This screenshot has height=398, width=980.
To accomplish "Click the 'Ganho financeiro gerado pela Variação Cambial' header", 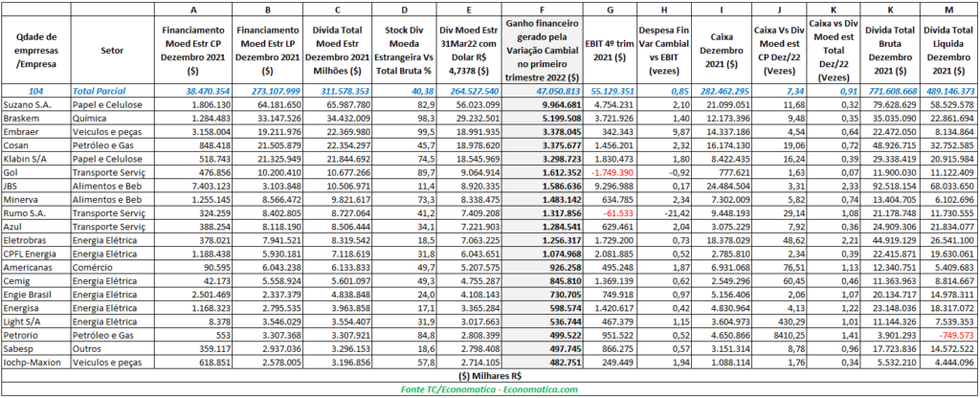I will pos(542,50).
